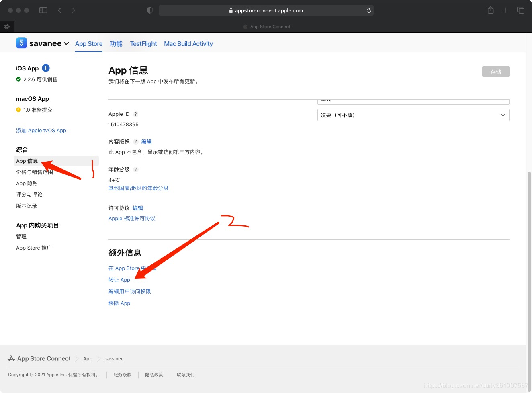Go back with the Safari back arrow

pyautogui.click(x=59, y=10)
